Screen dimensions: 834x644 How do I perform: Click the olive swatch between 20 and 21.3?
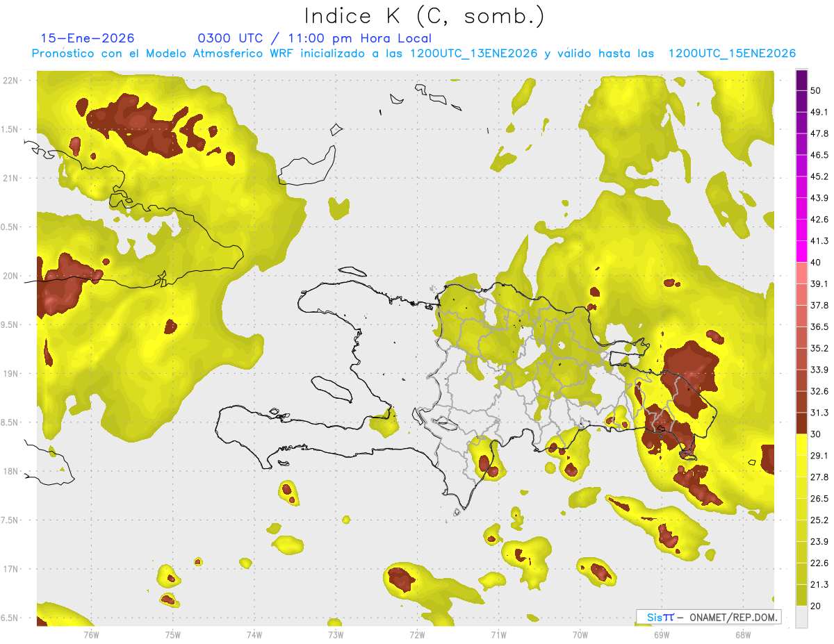tap(802, 595)
